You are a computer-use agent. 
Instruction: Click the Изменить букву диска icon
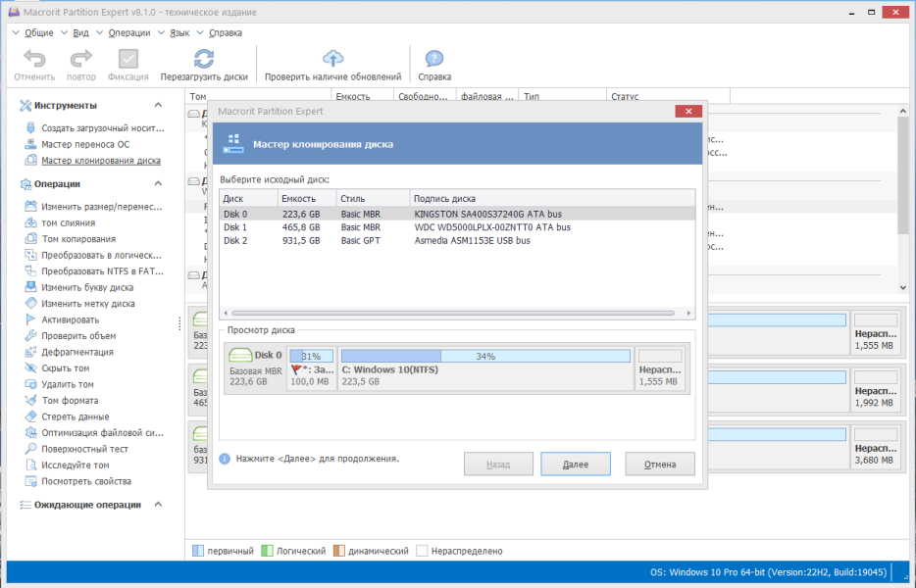click(30, 287)
